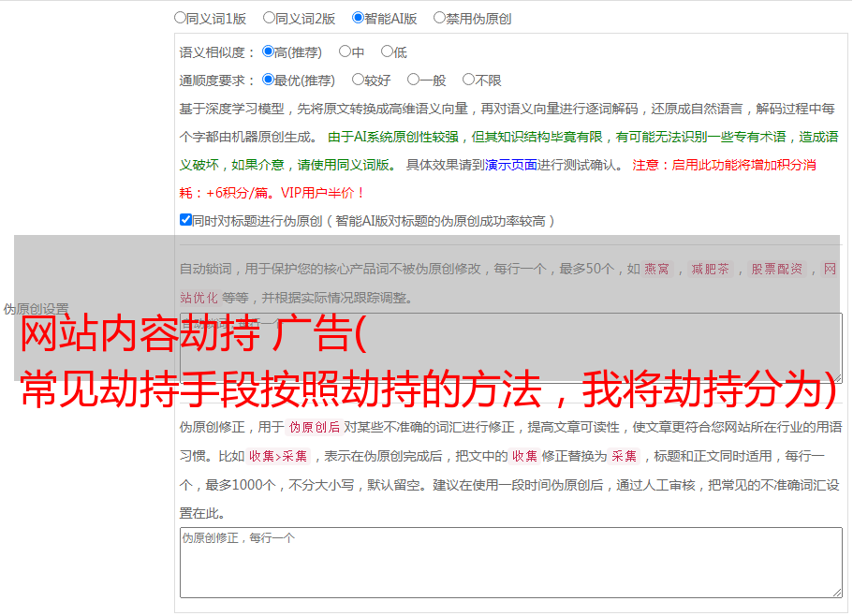The image size is (853, 616).
Task: Click the 自动锁词 textarea
Action: click(511, 348)
